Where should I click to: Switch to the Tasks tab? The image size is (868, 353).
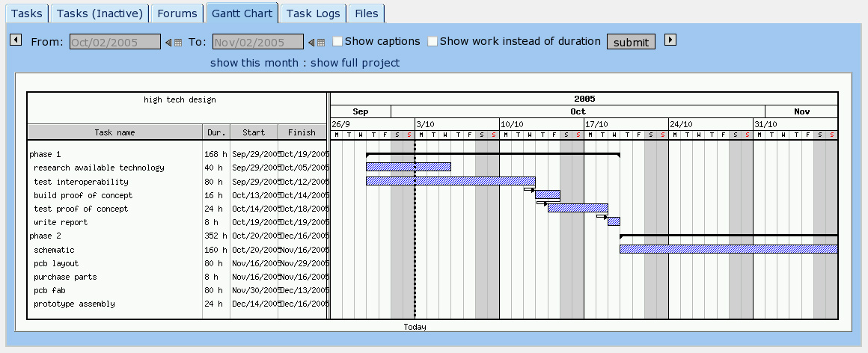tap(26, 13)
